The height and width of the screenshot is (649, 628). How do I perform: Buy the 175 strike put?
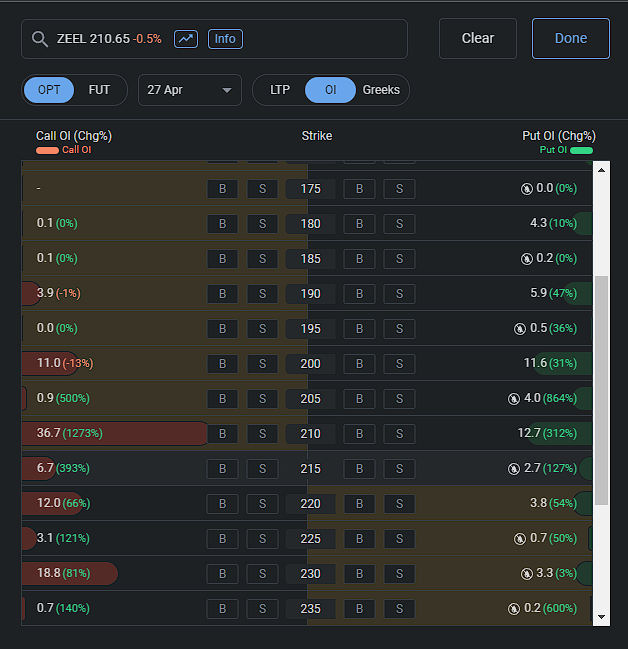point(359,189)
